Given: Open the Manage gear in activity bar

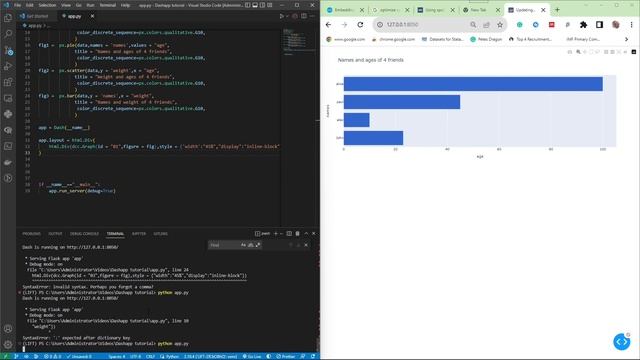Looking at the screenshot, I should click(x=8, y=344).
